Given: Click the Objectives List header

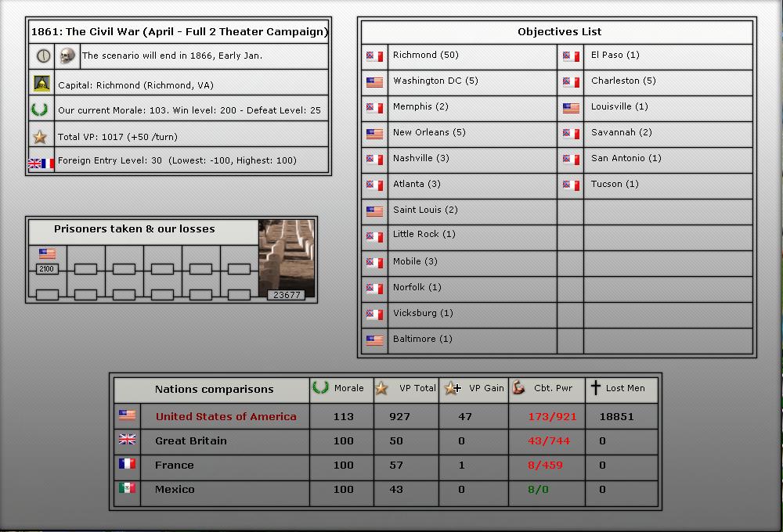Looking at the screenshot, I should coord(559,32).
